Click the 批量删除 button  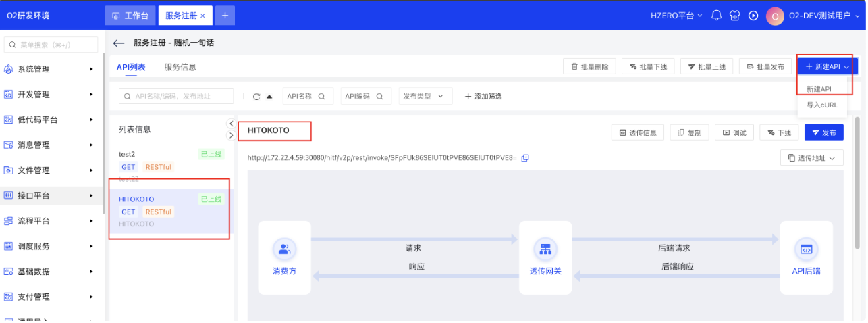coord(589,67)
